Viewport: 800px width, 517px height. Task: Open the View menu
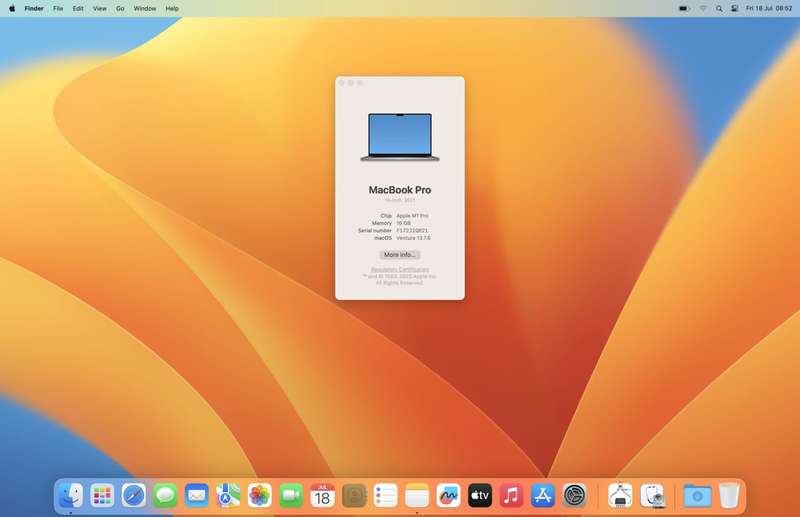pos(99,9)
